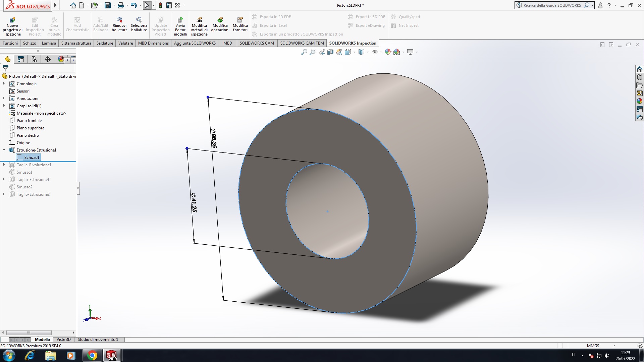
Task: Open the SOLIDWORKS CAM tab
Action: tap(257, 43)
